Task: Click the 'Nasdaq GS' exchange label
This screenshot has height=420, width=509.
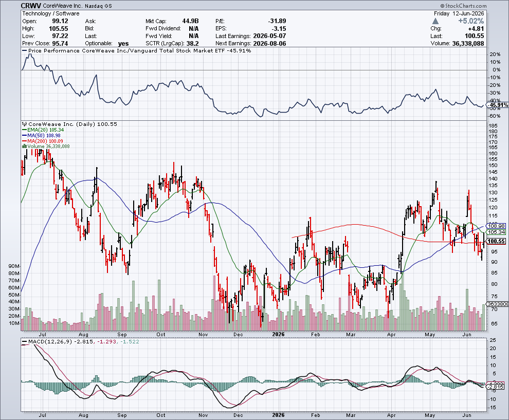Action: [x=99, y=6]
